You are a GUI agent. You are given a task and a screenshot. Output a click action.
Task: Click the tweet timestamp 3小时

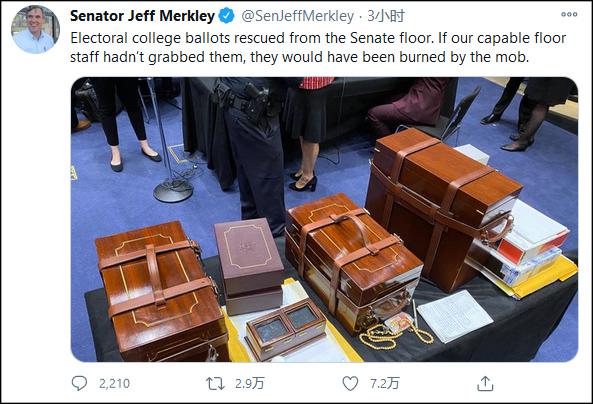(386, 16)
